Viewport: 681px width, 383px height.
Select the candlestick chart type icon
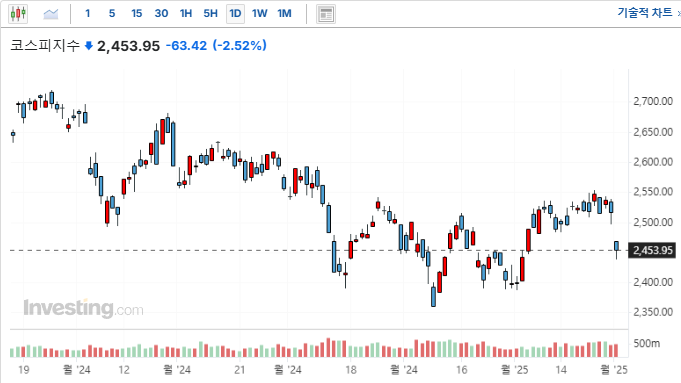pyautogui.click(x=18, y=14)
